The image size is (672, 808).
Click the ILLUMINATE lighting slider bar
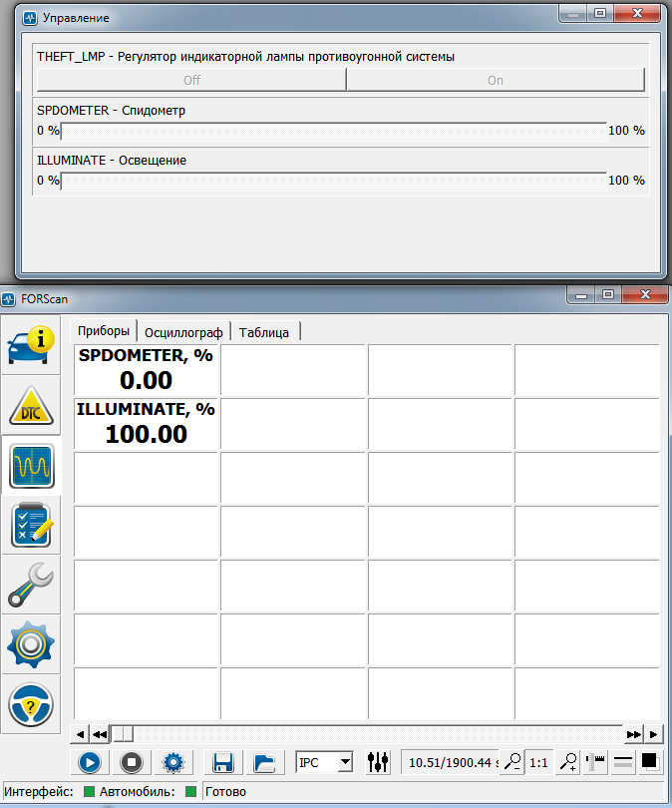pyautogui.click(x=333, y=181)
